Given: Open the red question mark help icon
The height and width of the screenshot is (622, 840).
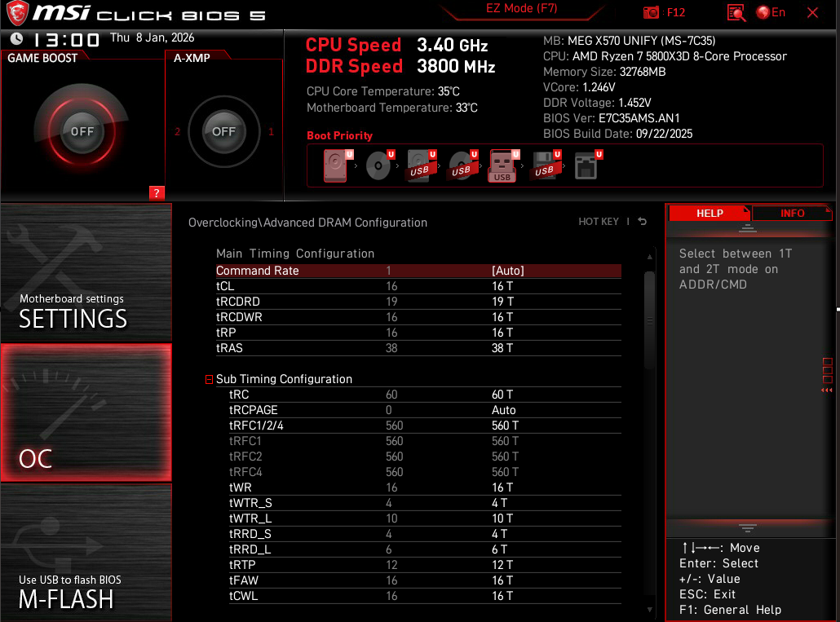Looking at the screenshot, I should click(157, 193).
